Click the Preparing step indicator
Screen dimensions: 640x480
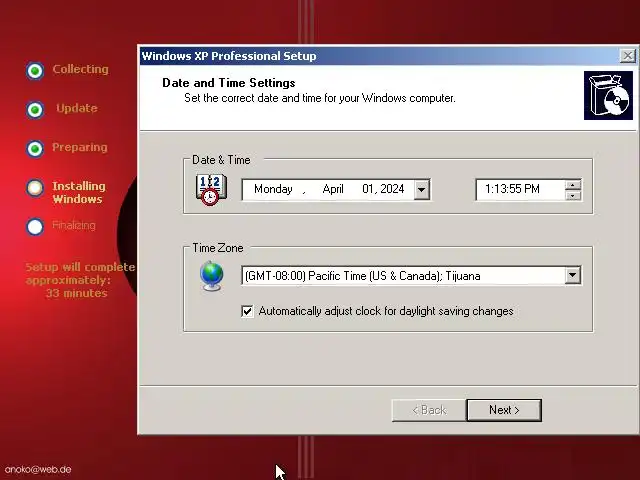click(x=35, y=149)
